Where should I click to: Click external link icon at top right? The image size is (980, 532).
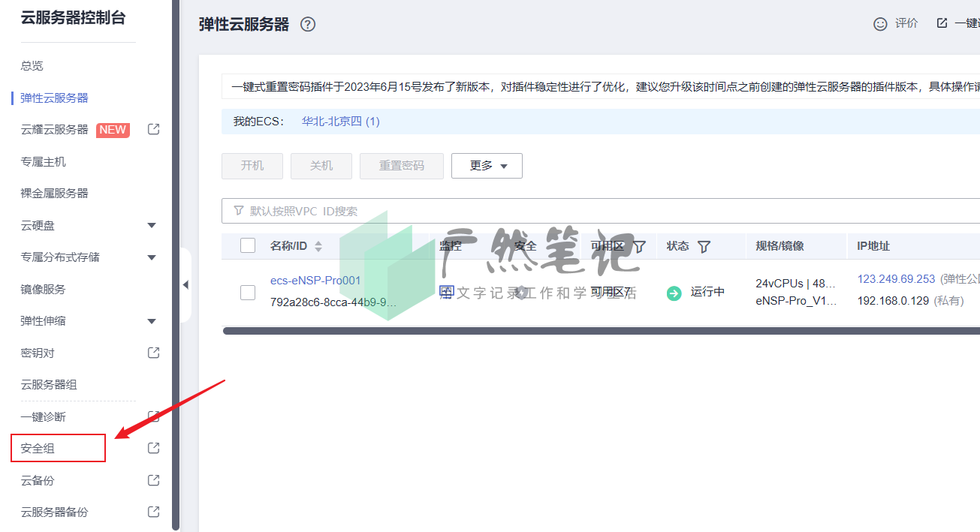[x=942, y=23]
